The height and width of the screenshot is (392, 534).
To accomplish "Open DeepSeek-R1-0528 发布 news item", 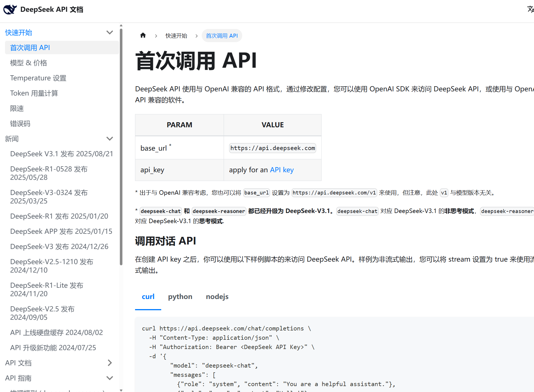I will click(x=62, y=173).
